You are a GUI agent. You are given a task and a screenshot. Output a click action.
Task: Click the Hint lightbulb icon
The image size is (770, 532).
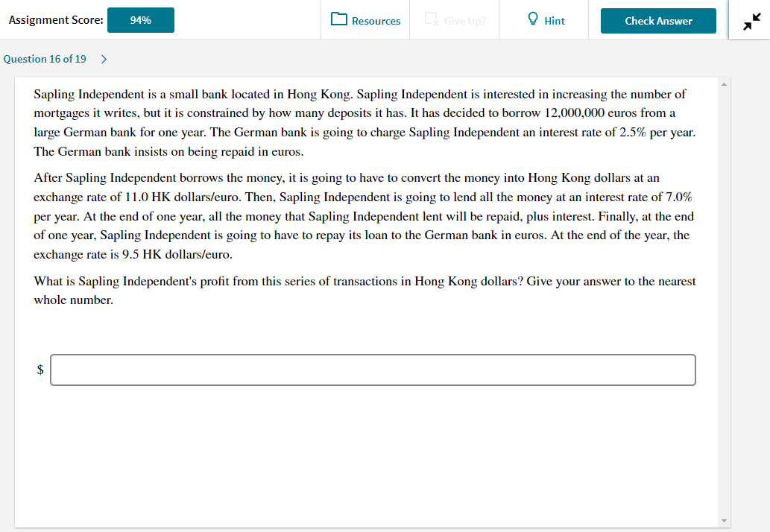[532, 20]
